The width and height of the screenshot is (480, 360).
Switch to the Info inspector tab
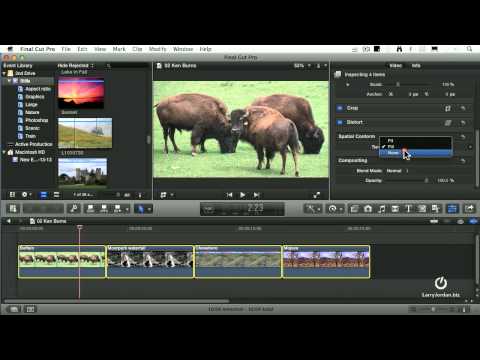tap(416, 66)
